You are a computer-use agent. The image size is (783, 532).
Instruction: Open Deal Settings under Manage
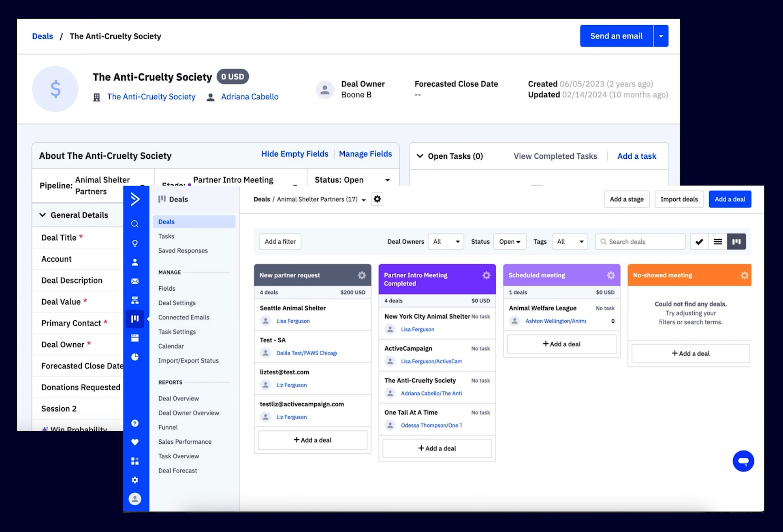[177, 303]
